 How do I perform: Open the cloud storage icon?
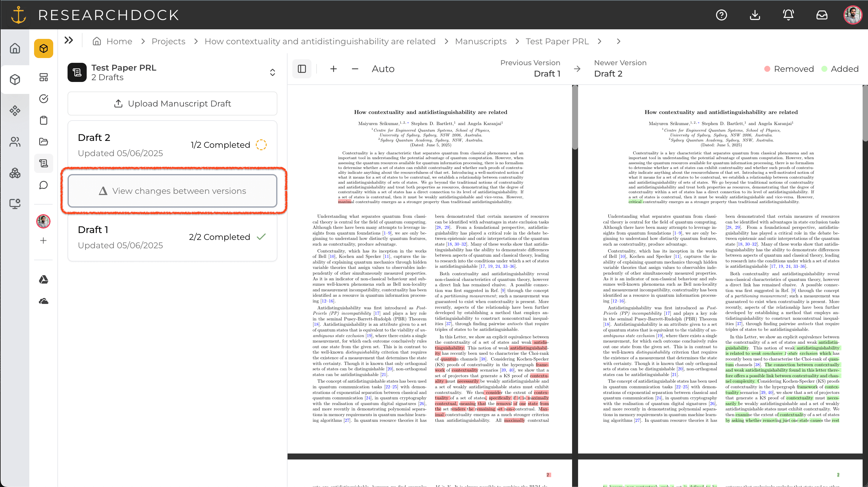(x=43, y=301)
